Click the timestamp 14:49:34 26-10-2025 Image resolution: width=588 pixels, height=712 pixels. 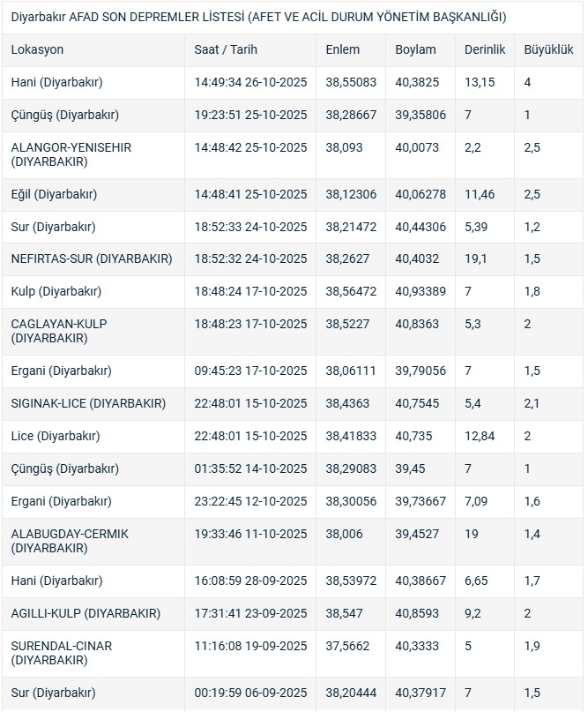pyautogui.click(x=250, y=83)
